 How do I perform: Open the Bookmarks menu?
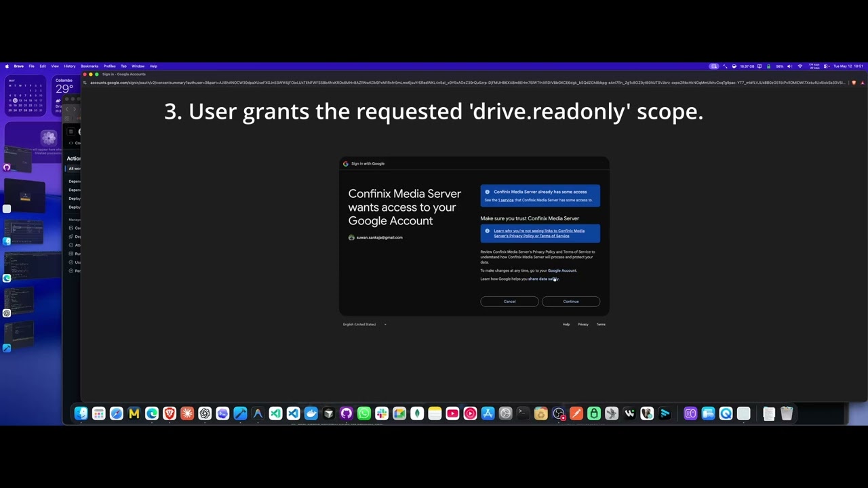pos(90,66)
